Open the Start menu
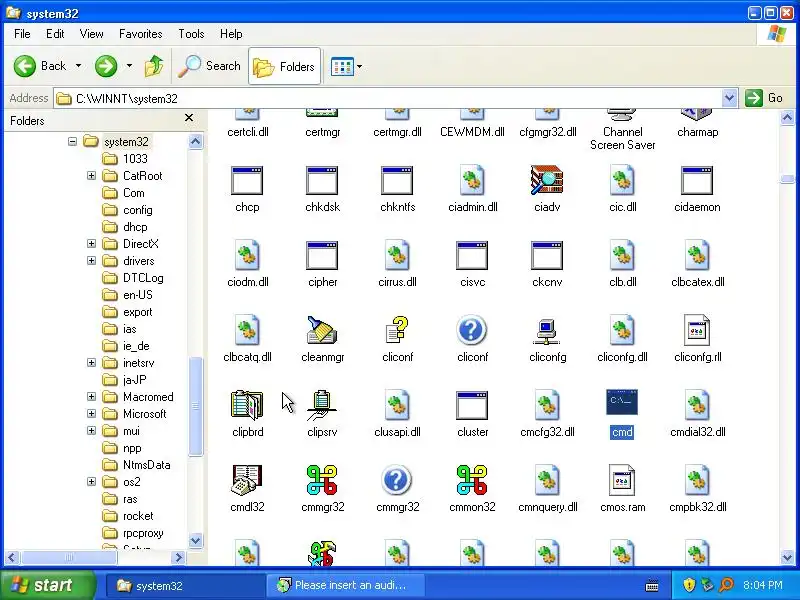This screenshot has height=600, width=800. pos(48,585)
